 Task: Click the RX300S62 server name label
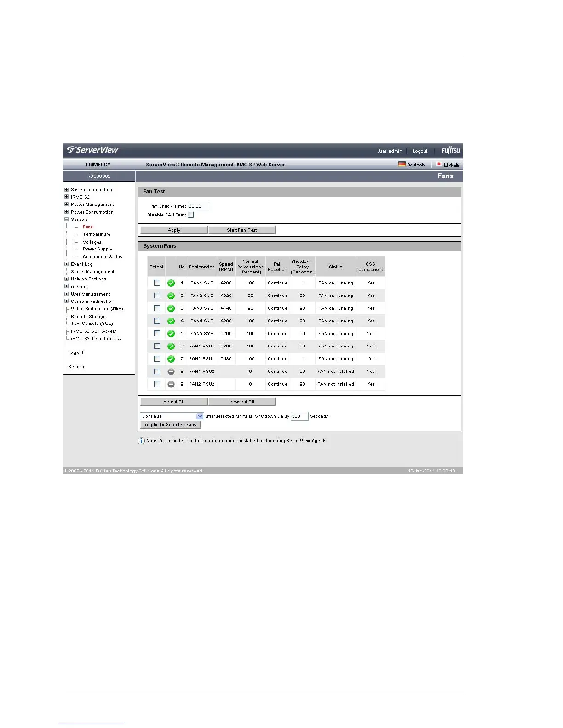[x=99, y=176]
